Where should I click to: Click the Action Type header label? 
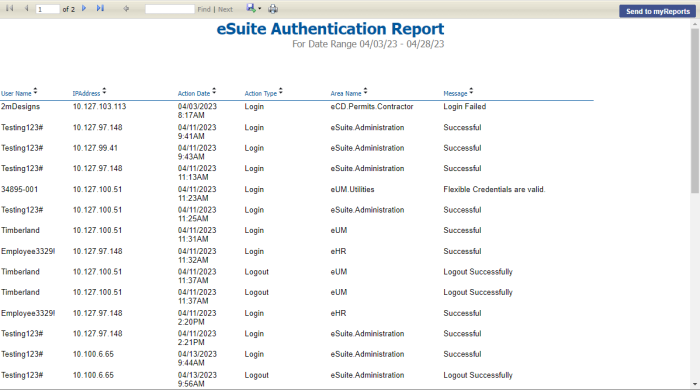pos(261,94)
